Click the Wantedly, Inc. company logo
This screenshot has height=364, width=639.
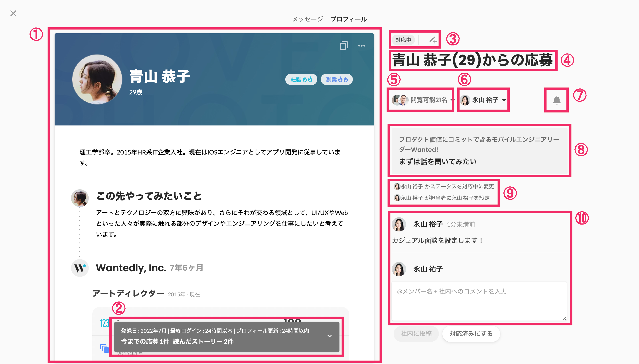80,268
